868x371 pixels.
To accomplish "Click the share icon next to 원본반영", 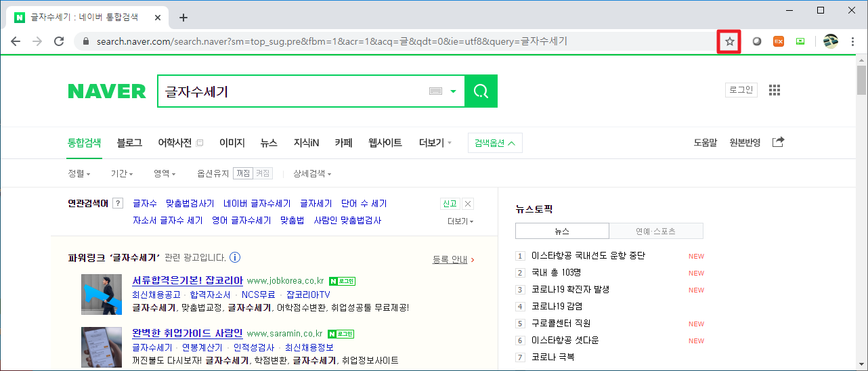I will pyautogui.click(x=779, y=142).
